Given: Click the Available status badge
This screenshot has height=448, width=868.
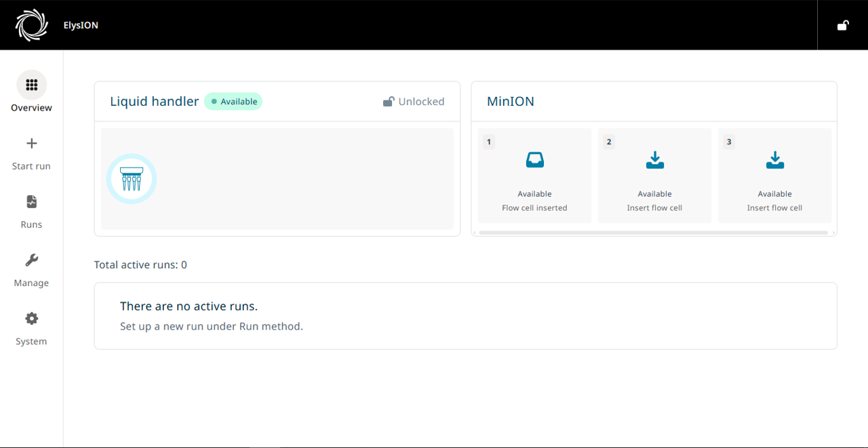Looking at the screenshot, I should pyautogui.click(x=233, y=102).
